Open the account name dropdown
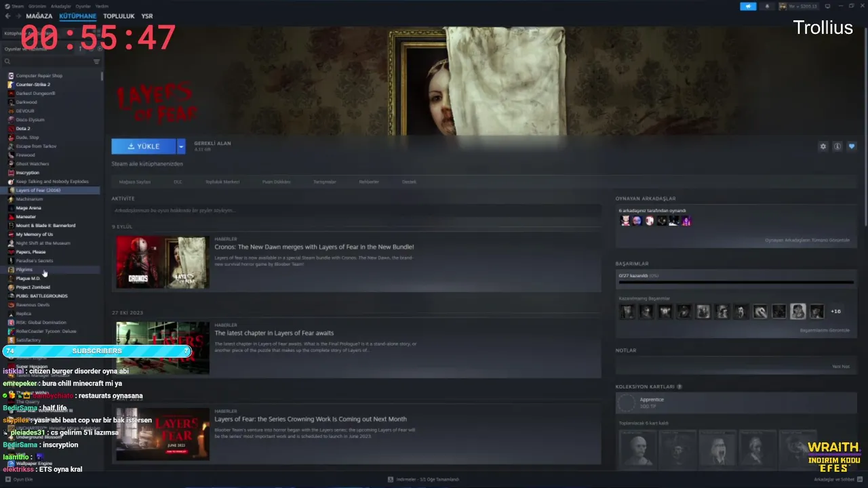The height and width of the screenshot is (488, 868). [x=798, y=6]
